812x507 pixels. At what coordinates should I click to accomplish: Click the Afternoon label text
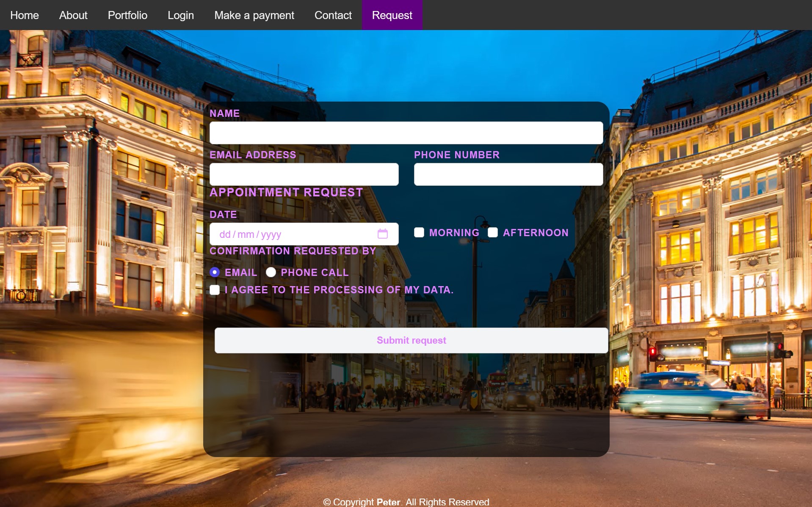(x=536, y=233)
